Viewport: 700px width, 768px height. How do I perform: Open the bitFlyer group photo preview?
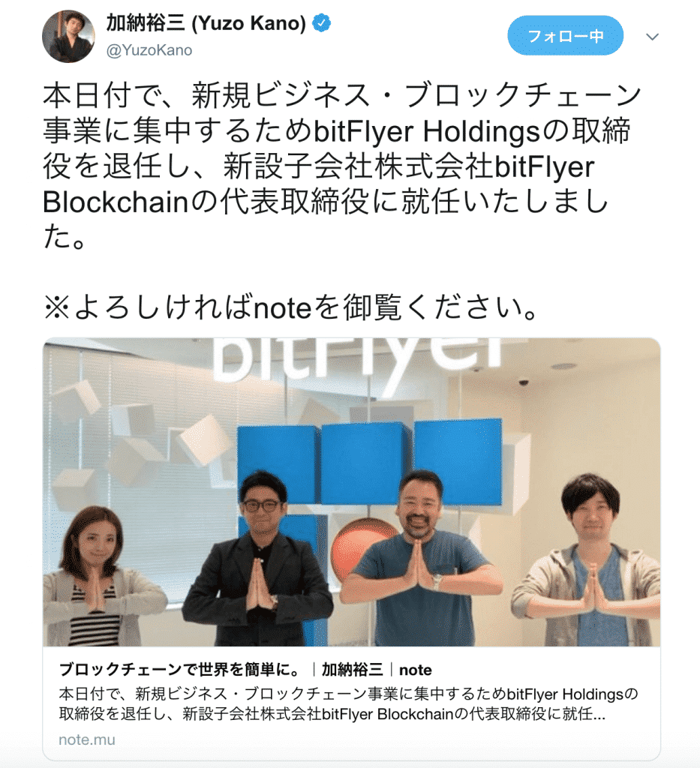tap(352, 492)
